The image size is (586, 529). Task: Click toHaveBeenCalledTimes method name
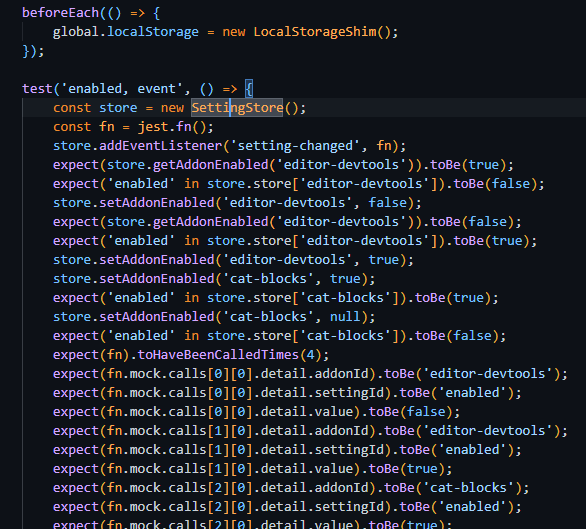coord(218,355)
